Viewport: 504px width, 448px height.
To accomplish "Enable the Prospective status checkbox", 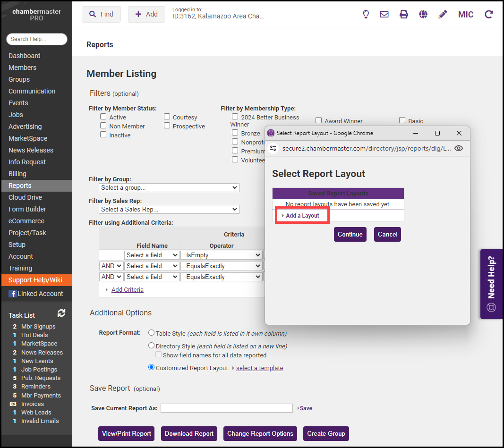I will [x=167, y=126].
